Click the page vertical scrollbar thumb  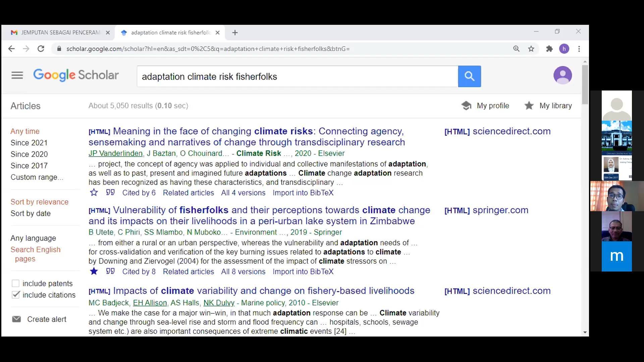(x=585, y=84)
